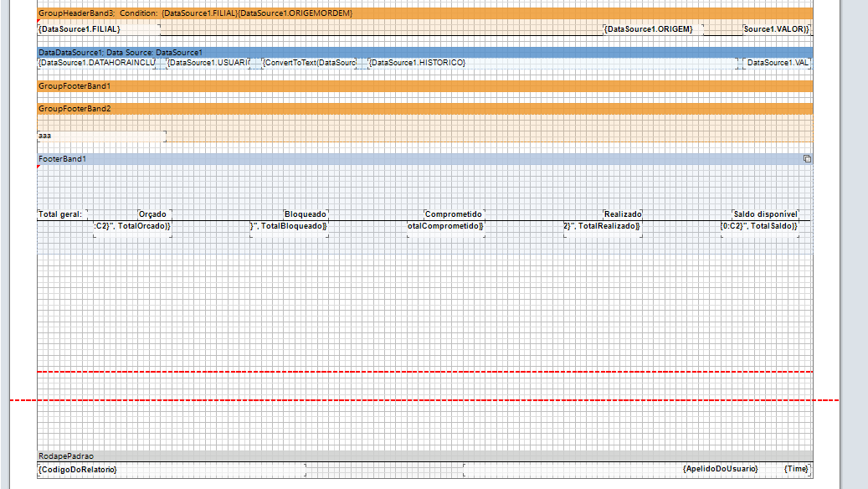
Task: Select the DataDataSource1 band header
Action: 425,53
